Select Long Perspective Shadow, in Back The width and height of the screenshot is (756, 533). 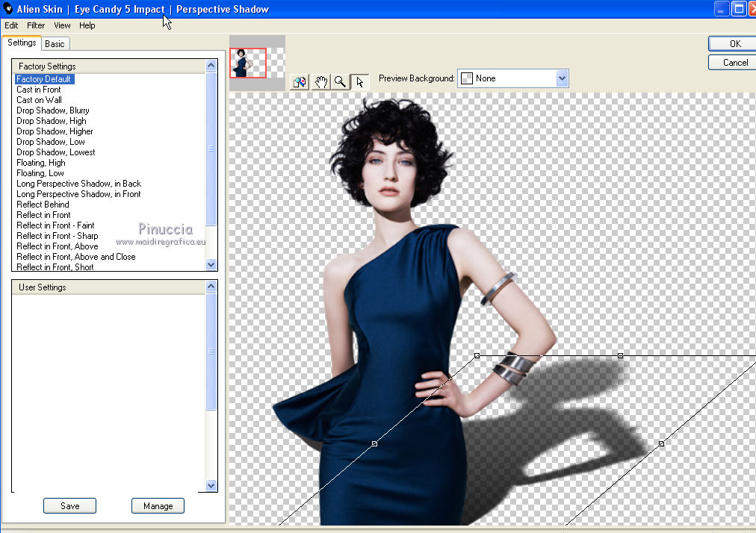pyautogui.click(x=78, y=184)
